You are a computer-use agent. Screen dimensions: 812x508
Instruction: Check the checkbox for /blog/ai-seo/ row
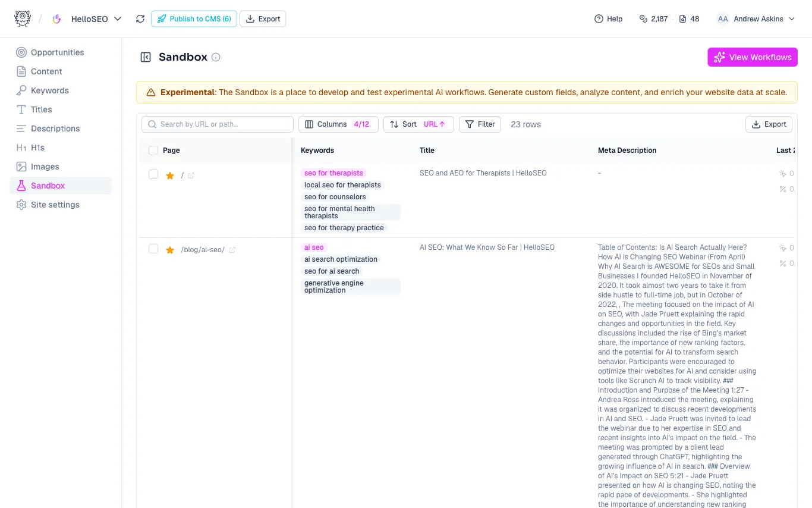click(x=153, y=249)
